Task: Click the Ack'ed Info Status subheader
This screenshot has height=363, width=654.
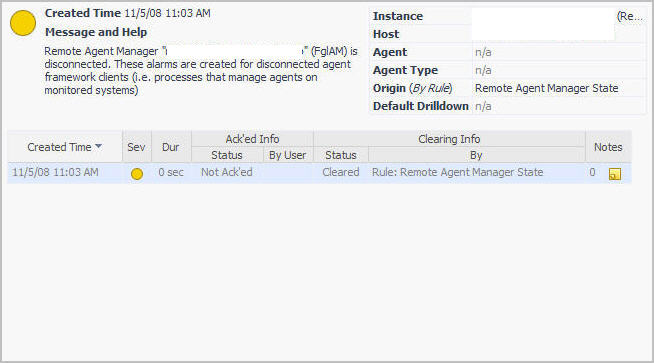Action: tap(226, 155)
